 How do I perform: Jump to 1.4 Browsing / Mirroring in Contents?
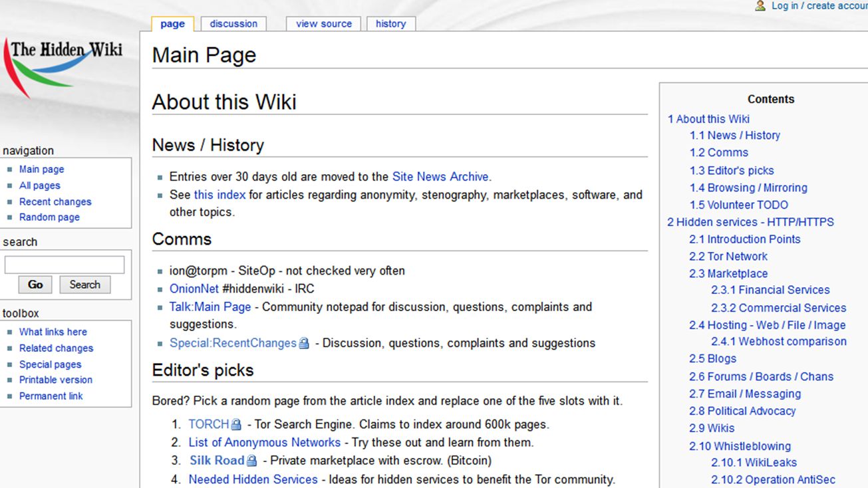click(748, 188)
